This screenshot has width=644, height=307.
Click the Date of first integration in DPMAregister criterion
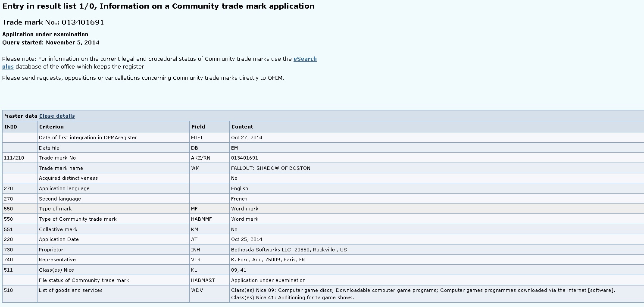[x=88, y=138]
